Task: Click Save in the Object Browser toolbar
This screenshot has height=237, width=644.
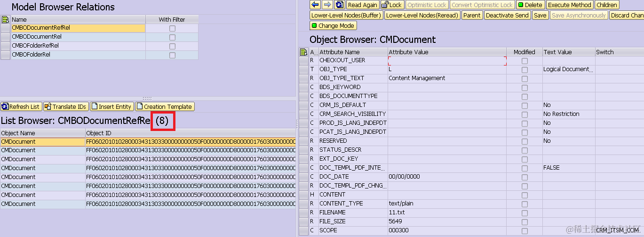Action: (540, 15)
